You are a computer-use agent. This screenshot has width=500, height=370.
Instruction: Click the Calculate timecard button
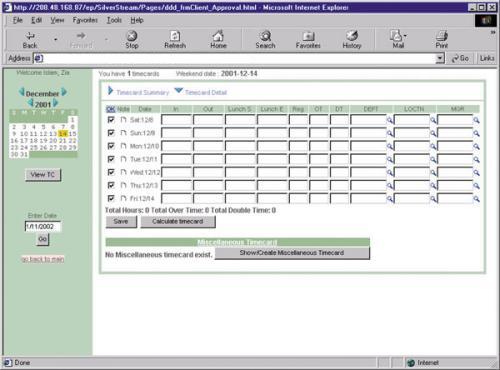coord(178,222)
